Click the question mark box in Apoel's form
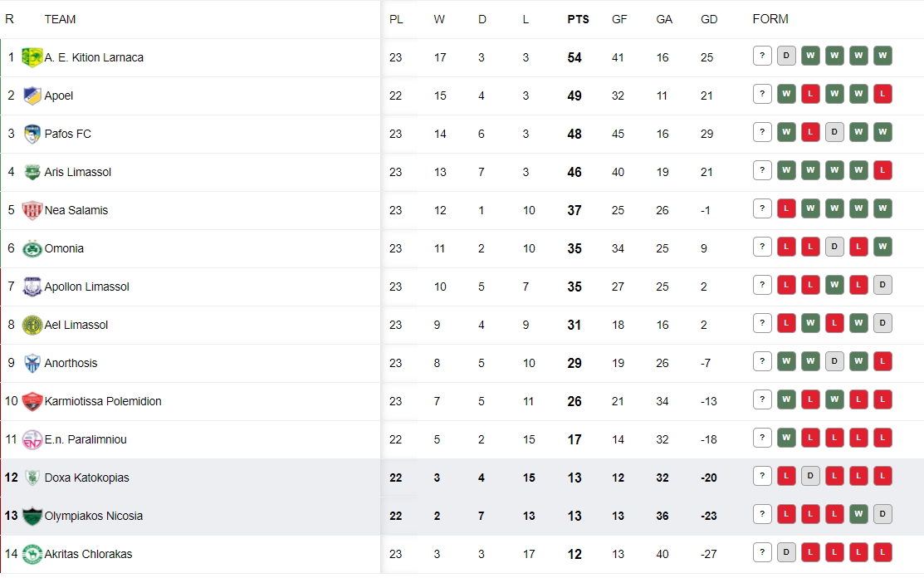The width and height of the screenshot is (924, 583). (x=762, y=94)
